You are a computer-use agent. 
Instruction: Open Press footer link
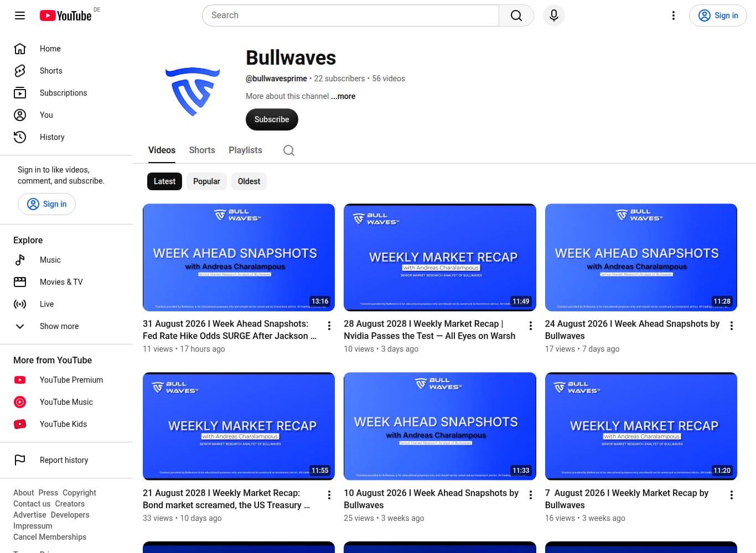[48, 493]
